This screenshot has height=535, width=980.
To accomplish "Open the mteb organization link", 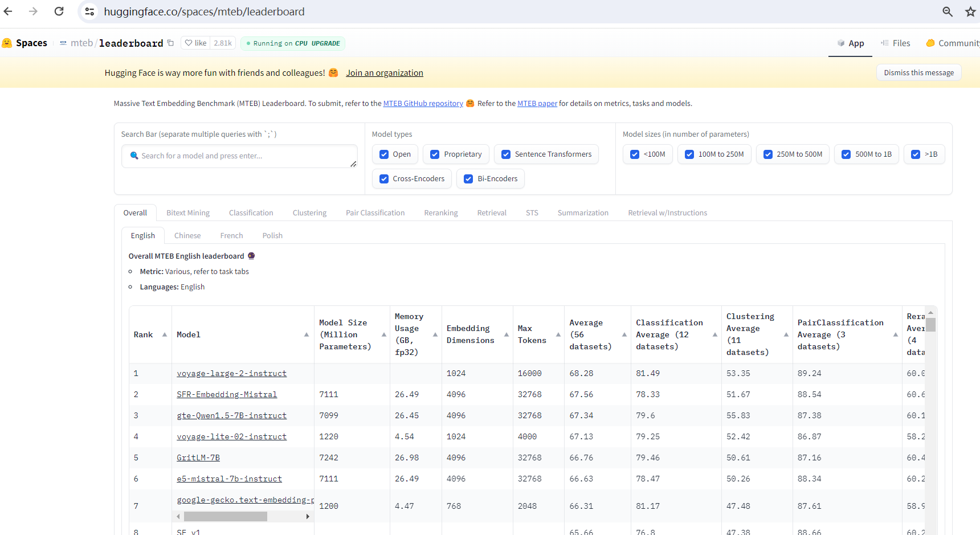I will point(81,43).
